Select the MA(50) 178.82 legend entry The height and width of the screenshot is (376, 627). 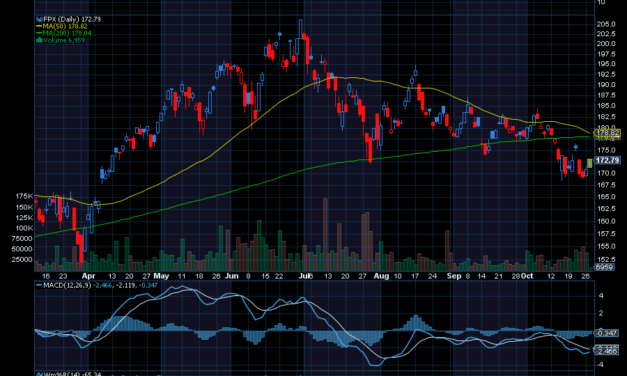pos(65,26)
